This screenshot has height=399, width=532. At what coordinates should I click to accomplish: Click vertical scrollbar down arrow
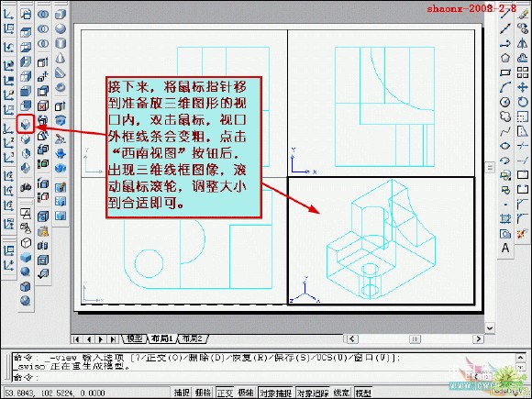click(x=490, y=327)
